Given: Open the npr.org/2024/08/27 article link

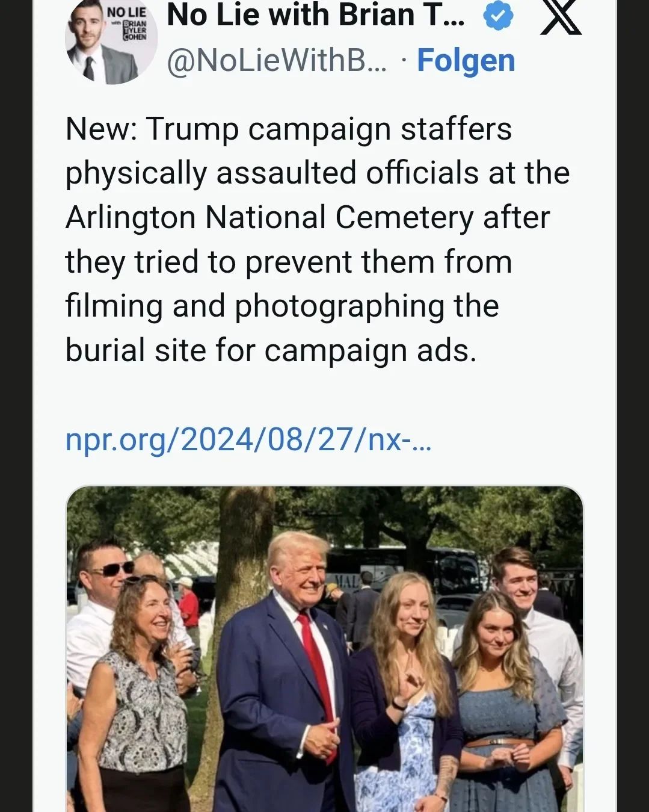Looking at the screenshot, I should tap(248, 440).
